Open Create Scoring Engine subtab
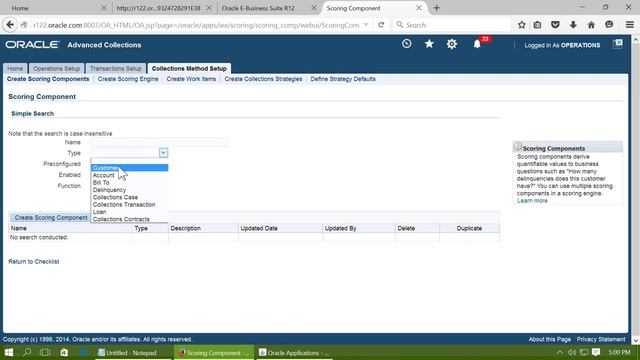Screen dimensions: 640x360 pyautogui.click(x=128, y=79)
